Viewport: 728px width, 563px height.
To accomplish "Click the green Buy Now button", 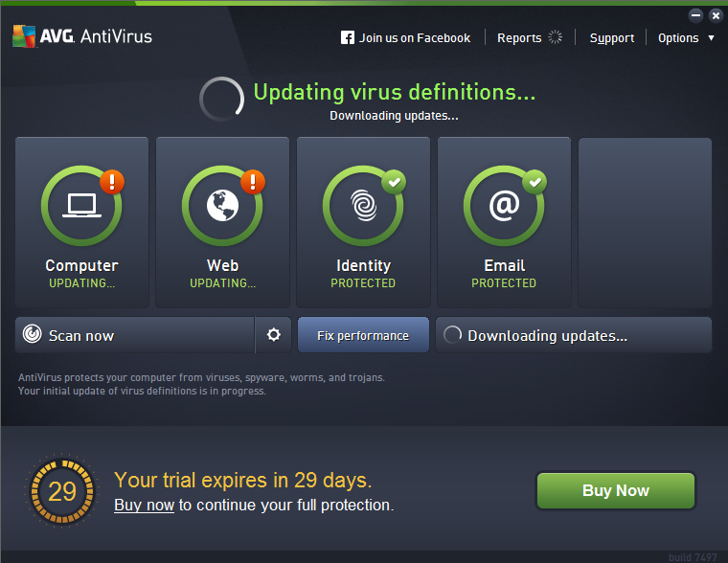I will pyautogui.click(x=616, y=490).
